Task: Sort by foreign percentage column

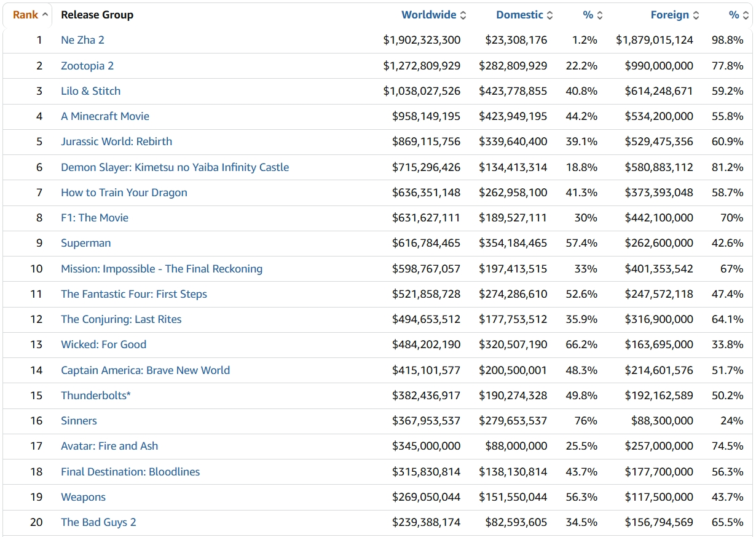Action: click(x=733, y=15)
